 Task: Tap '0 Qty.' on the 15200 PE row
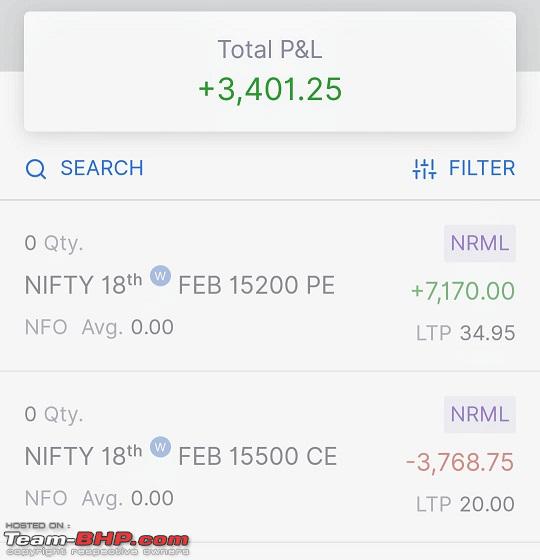(54, 244)
